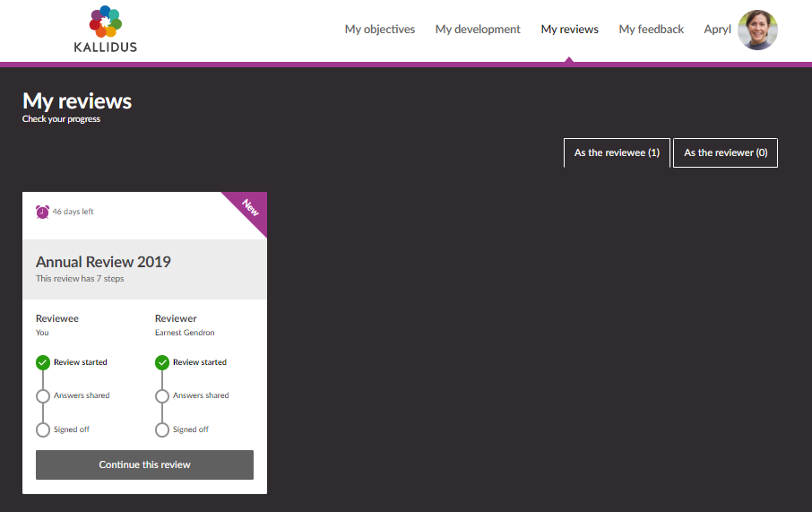Click Apryl's profile avatar photo
The height and width of the screenshot is (512, 812).
click(x=757, y=30)
